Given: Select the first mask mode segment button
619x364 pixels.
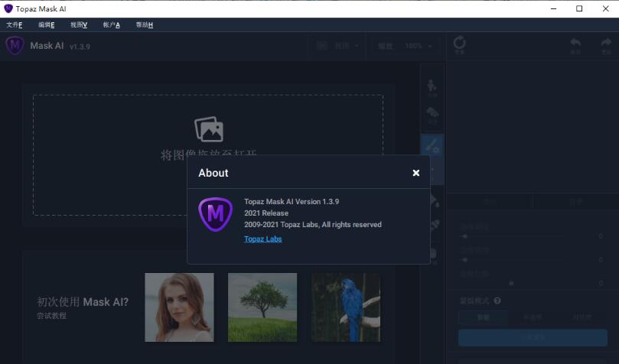Looking at the screenshot, I should [x=484, y=317].
